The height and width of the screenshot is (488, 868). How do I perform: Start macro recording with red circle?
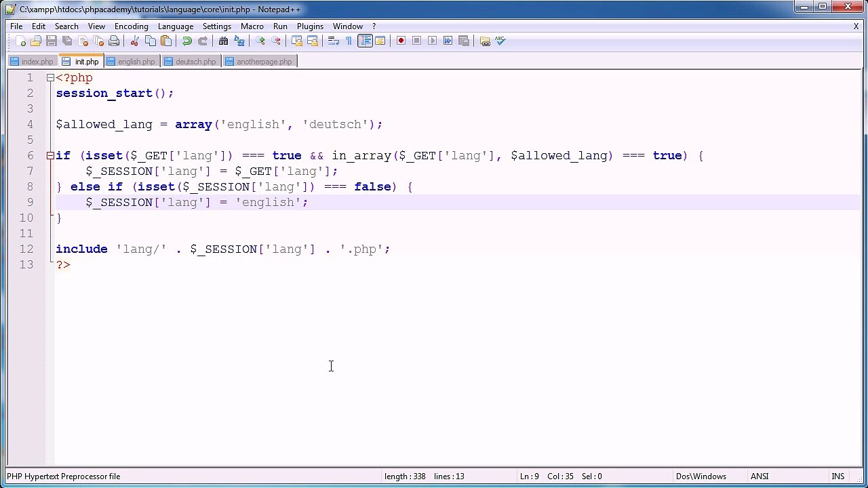pyautogui.click(x=401, y=41)
